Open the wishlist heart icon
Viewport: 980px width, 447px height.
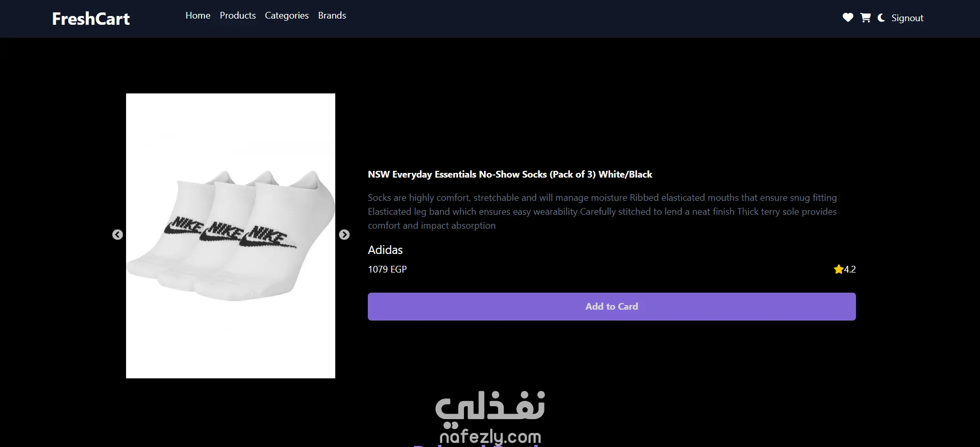tap(848, 18)
